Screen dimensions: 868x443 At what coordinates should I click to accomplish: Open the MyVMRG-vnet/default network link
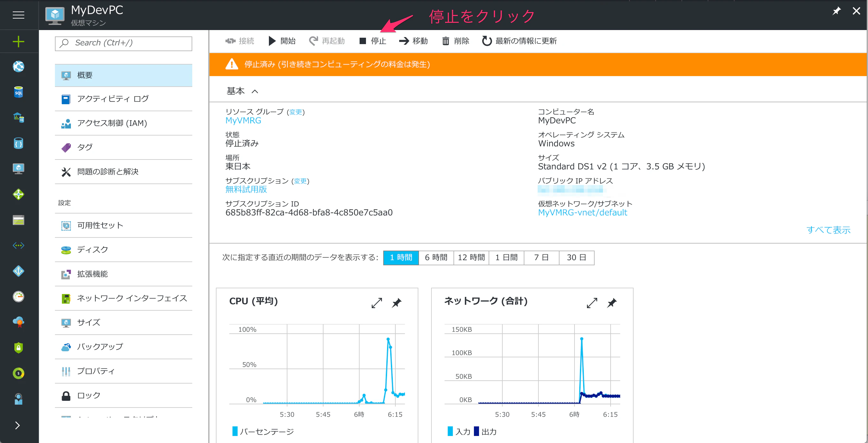[582, 213]
